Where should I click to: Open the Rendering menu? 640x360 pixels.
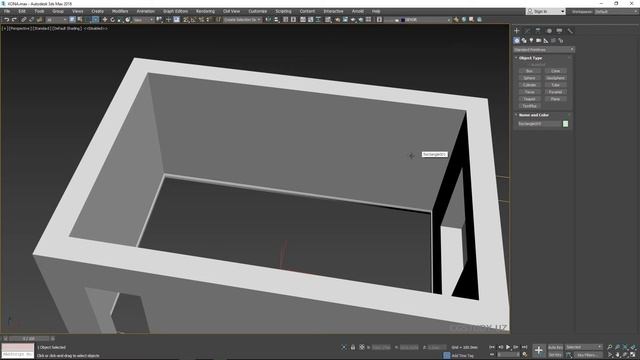click(x=205, y=11)
